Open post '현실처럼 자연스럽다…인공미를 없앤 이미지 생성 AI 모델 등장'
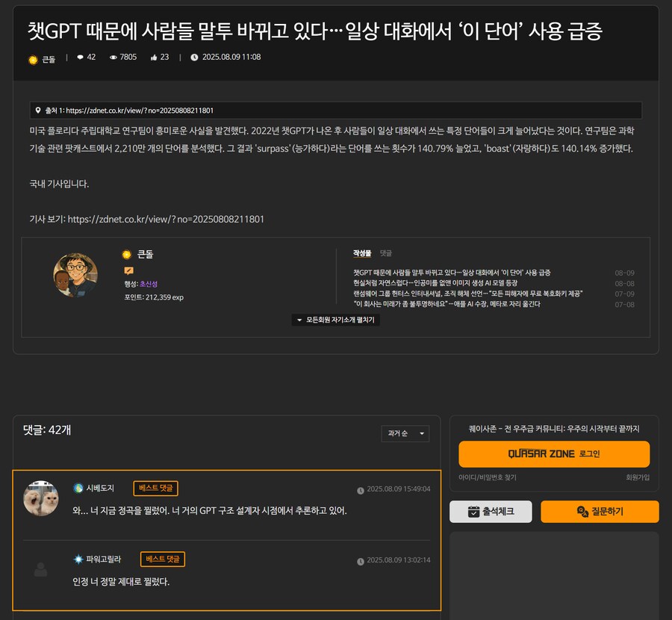This screenshot has width=672, height=620. [435, 283]
